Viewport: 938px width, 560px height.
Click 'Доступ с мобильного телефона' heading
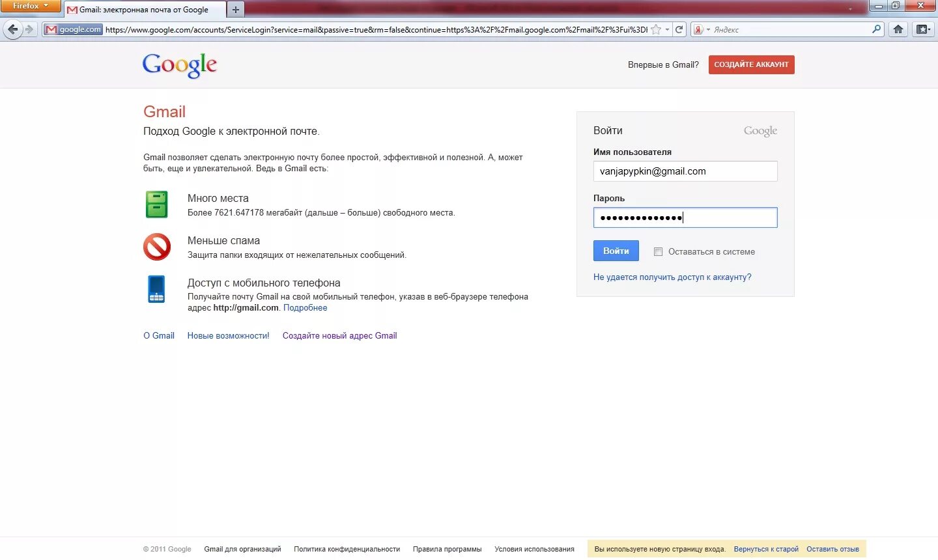click(264, 283)
